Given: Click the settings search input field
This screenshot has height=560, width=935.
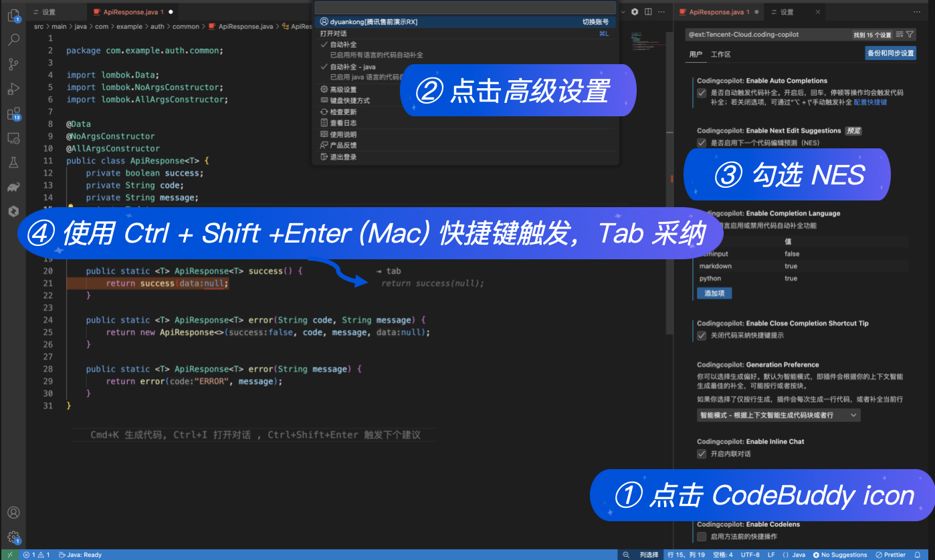Looking at the screenshot, I should point(769,34).
